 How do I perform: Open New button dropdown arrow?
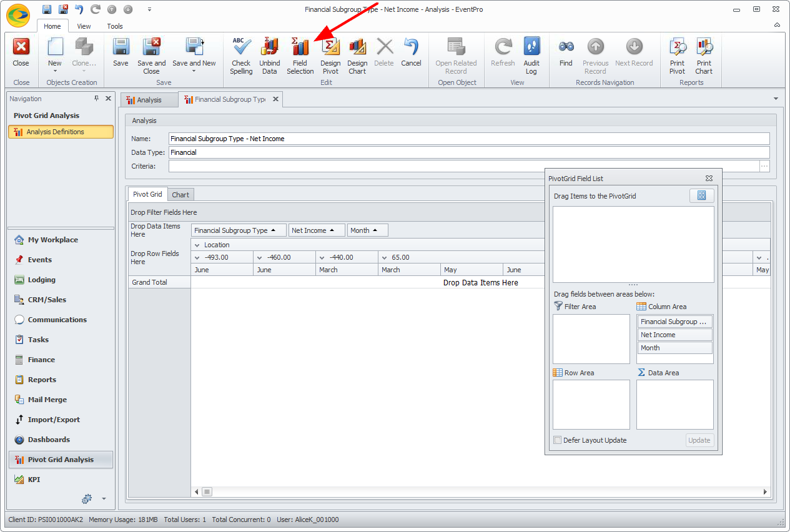point(55,71)
